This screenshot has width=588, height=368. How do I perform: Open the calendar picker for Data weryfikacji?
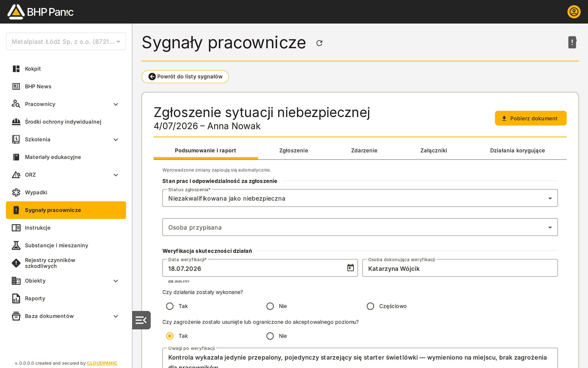pos(350,268)
